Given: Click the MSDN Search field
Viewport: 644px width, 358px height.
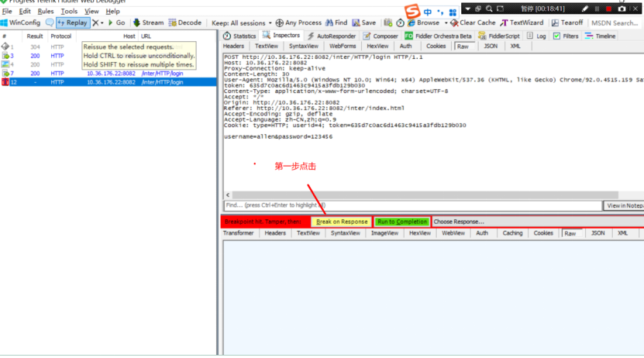Looking at the screenshot, I should [615, 23].
